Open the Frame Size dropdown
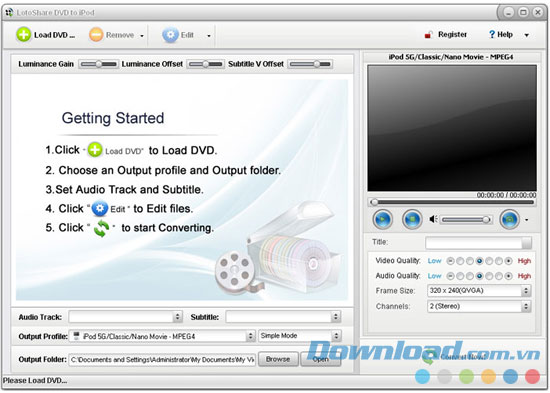Image resolution: width=550 pixels, height=393 pixels. 526,291
